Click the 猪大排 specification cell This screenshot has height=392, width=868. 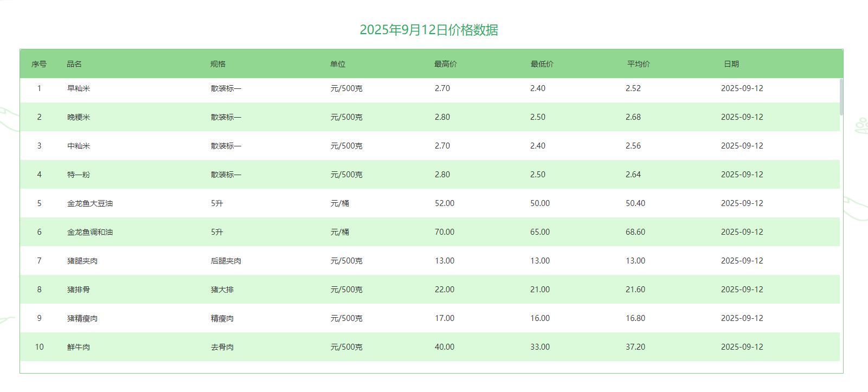tap(222, 290)
